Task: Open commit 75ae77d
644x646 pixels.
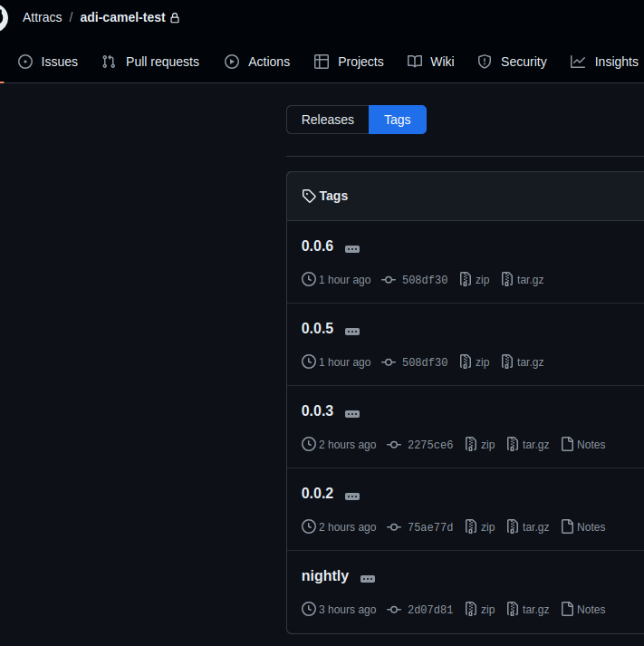Action: (420, 527)
